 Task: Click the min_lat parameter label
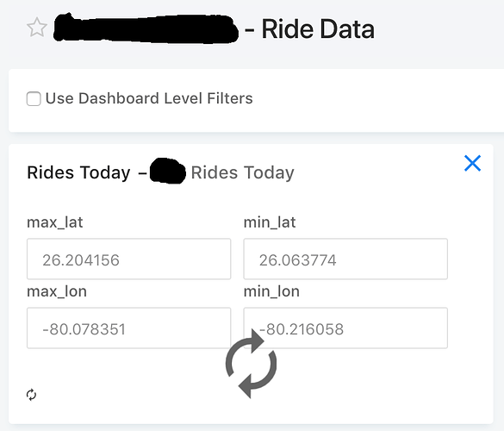tap(270, 222)
